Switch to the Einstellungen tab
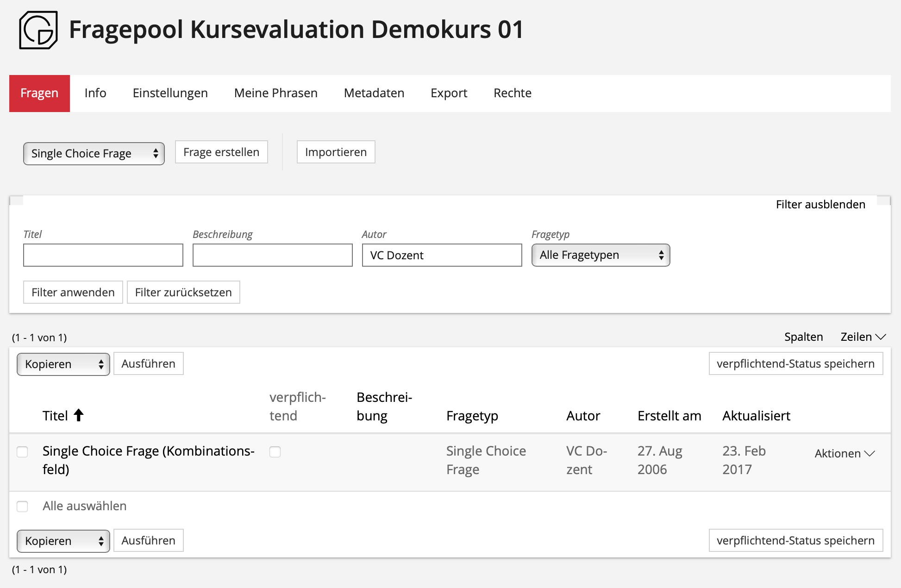Image resolution: width=901 pixels, height=588 pixels. click(170, 93)
